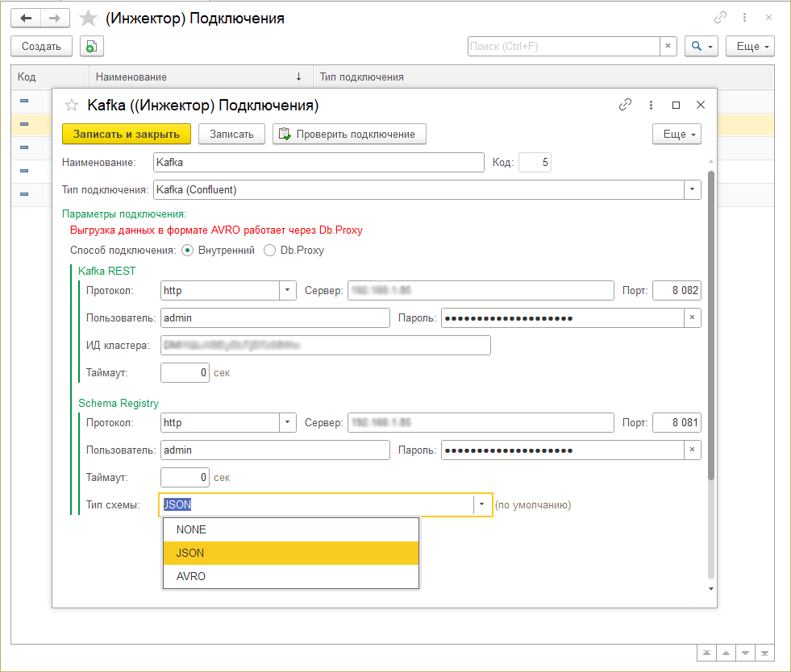This screenshot has width=791, height=672.
Task: Open Еще menu in Kafka dialog
Action: coord(677,134)
